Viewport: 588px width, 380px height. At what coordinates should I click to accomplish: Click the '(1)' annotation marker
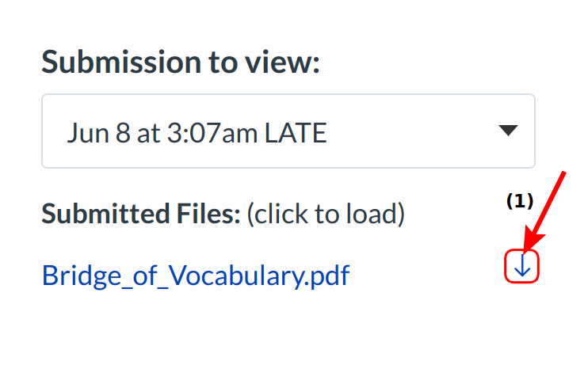tap(520, 201)
